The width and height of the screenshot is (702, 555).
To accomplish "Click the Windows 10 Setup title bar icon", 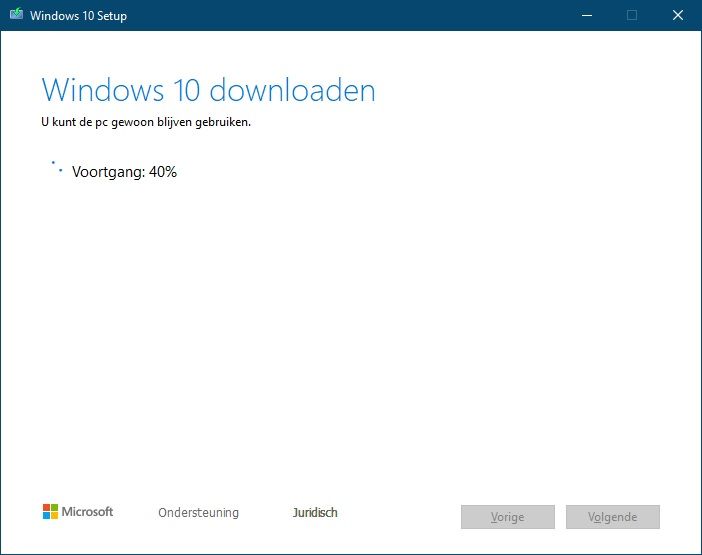I will [x=17, y=14].
